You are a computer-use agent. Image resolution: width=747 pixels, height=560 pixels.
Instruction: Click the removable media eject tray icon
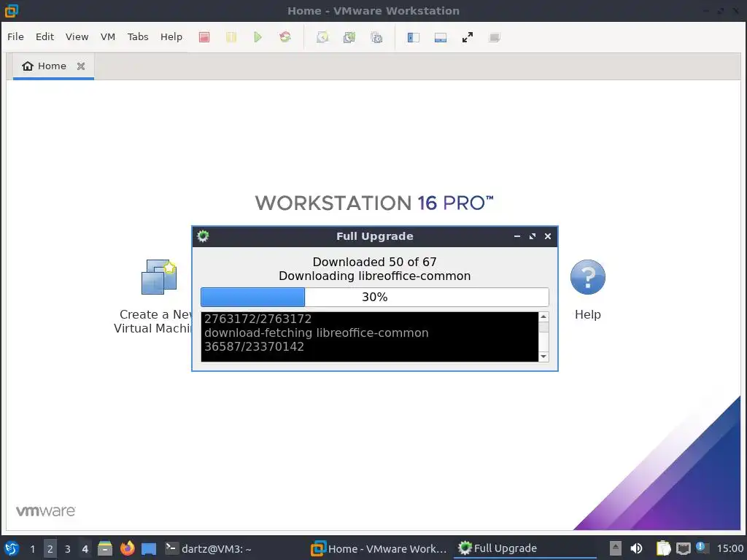[x=616, y=548]
